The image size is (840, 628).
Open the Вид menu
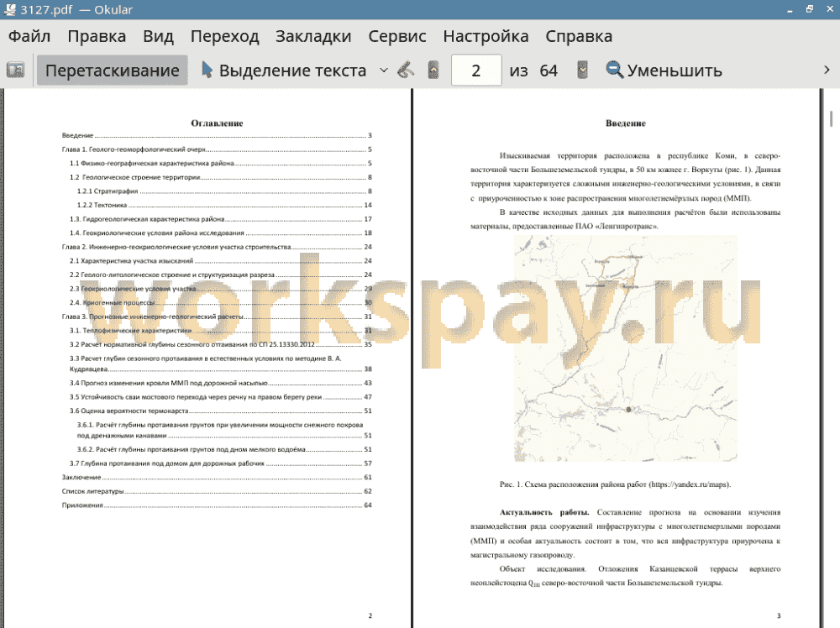point(158,36)
